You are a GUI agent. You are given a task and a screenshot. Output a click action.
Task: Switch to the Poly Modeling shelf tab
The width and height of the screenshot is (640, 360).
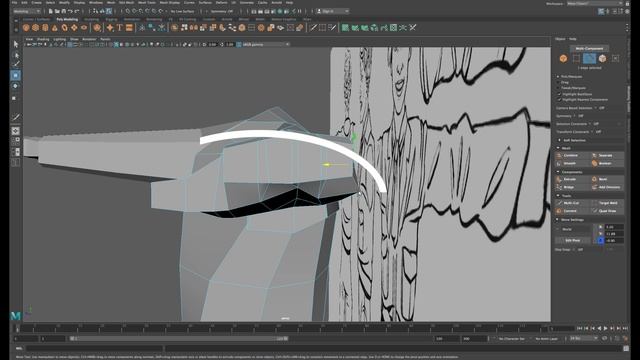pos(67,19)
